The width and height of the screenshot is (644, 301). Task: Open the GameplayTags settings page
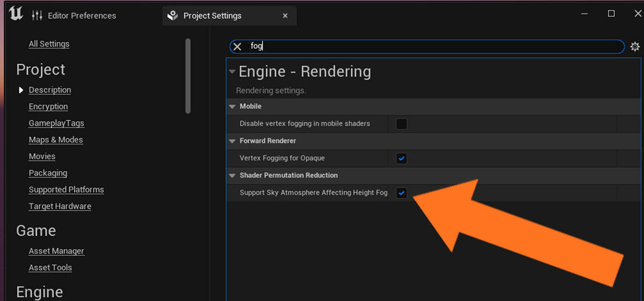(56, 123)
